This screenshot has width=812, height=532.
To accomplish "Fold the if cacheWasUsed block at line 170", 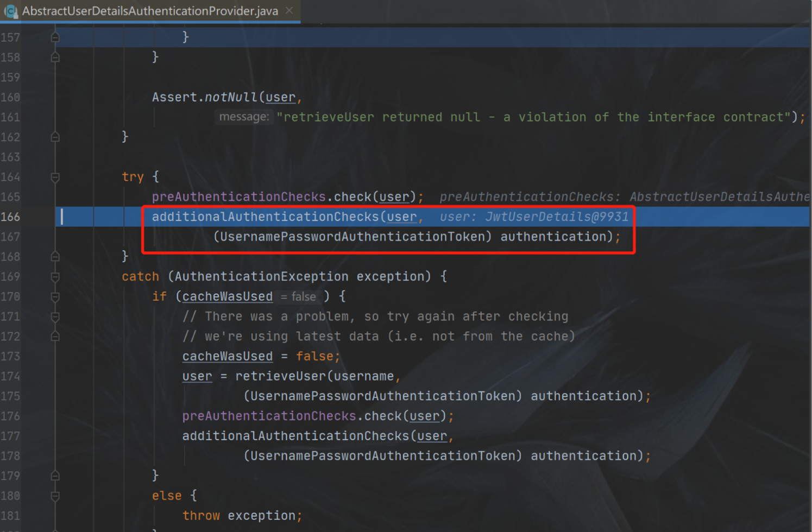I will pyautogui.click(x=55, y=297).
